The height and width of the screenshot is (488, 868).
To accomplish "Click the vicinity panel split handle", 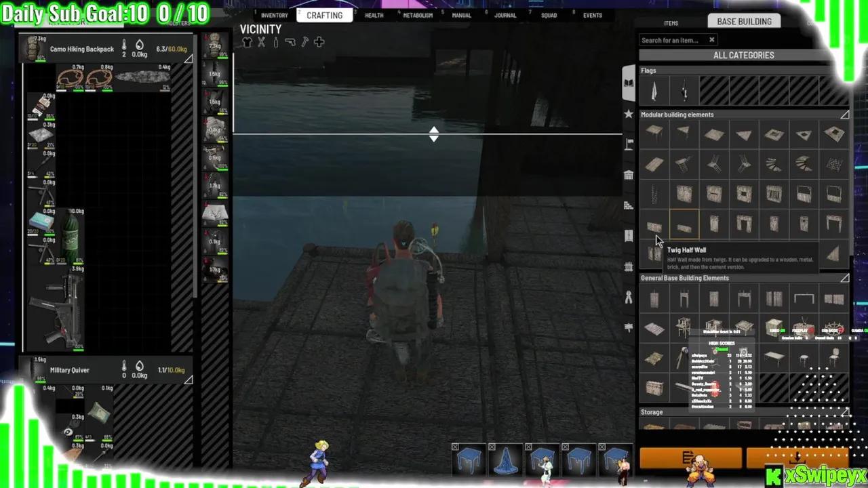I will tap(434, 134).
